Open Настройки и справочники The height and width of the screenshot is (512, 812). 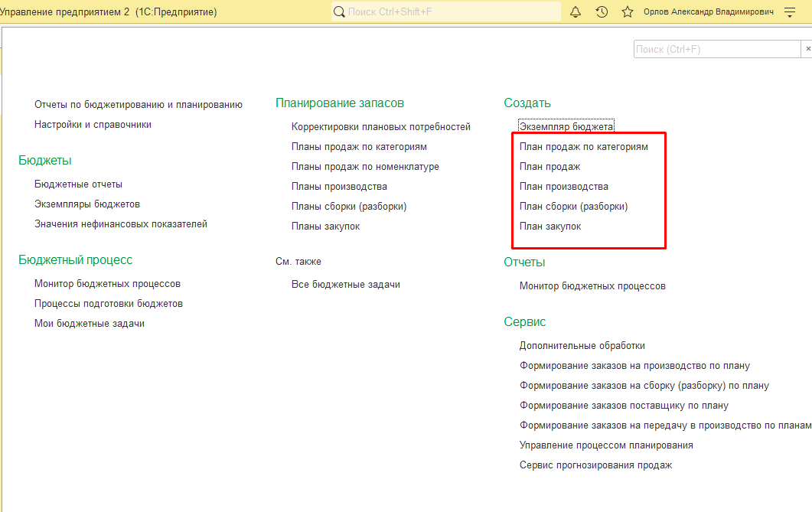pos(93,125)
